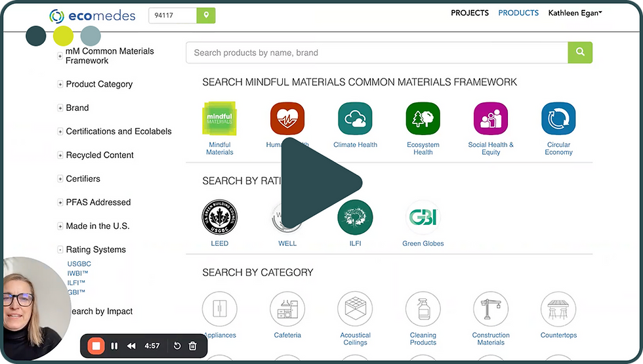
Task: Expand the Recycled Content filter
Action: [x=60, y=155]
